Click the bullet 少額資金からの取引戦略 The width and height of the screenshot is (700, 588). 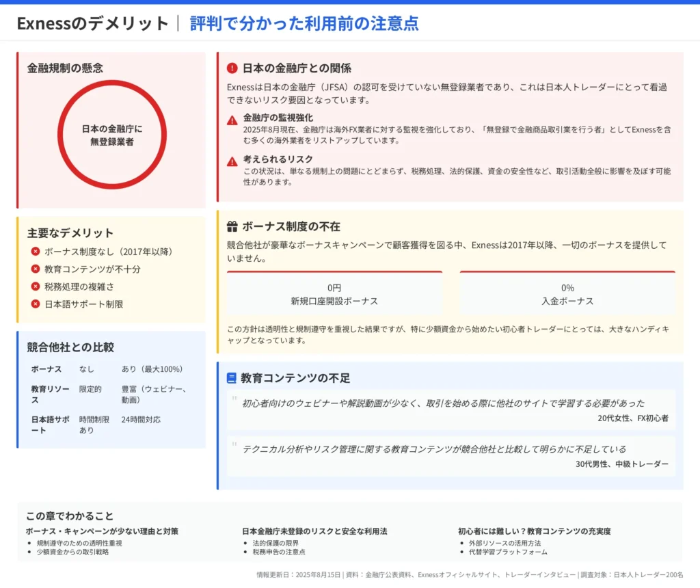72,552
